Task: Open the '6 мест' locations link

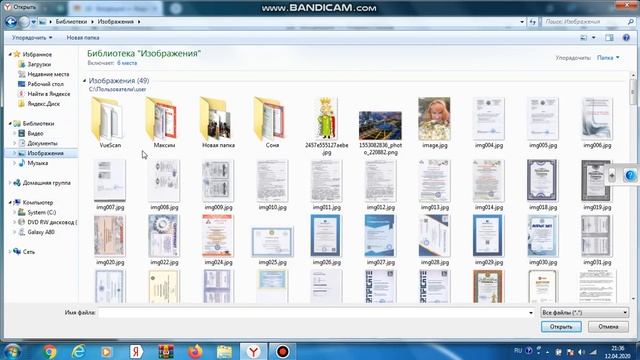Action: click(127, 63)
